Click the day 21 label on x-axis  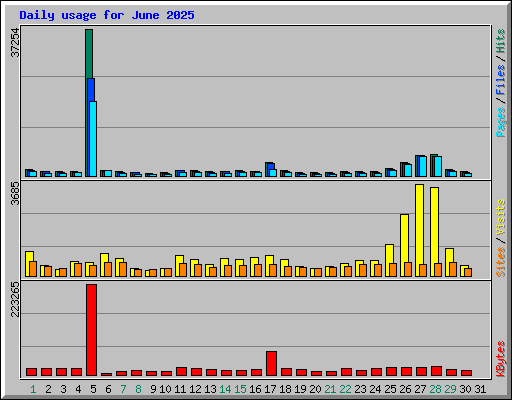[330, 389]
